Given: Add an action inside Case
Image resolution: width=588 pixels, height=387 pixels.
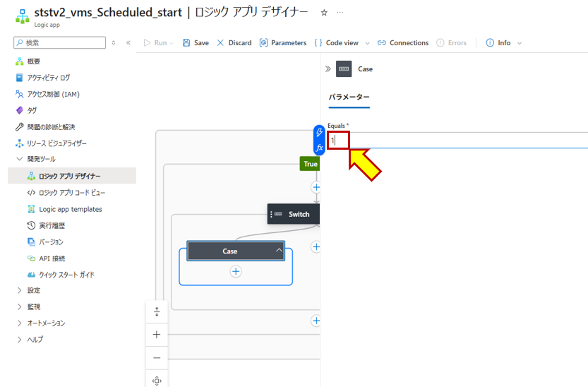Looking at the screenshot, I should pos(236,271).
